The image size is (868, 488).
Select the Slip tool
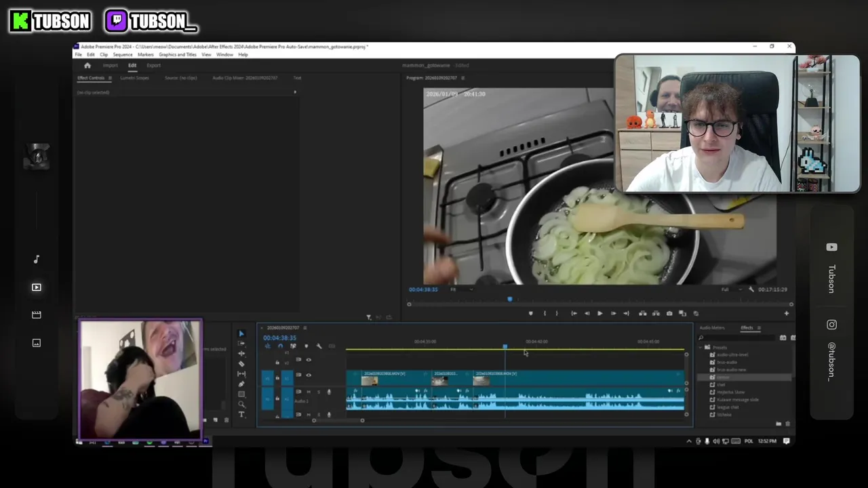[241, 374]
